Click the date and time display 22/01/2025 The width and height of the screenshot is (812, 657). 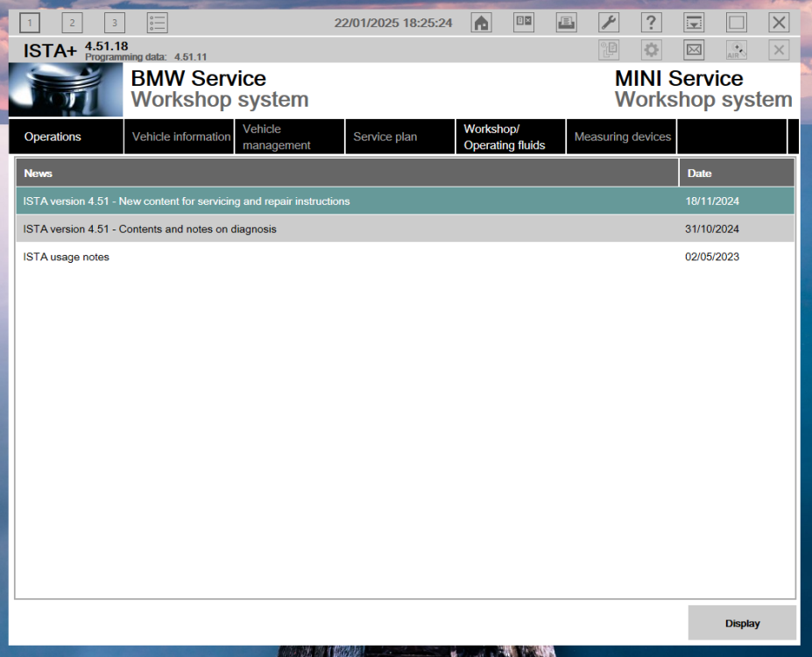click(393, 23)
